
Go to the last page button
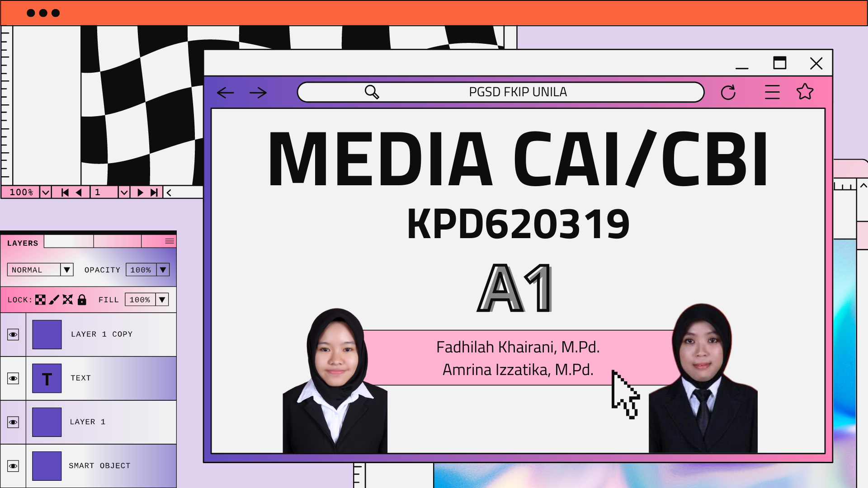pos(154,192)
